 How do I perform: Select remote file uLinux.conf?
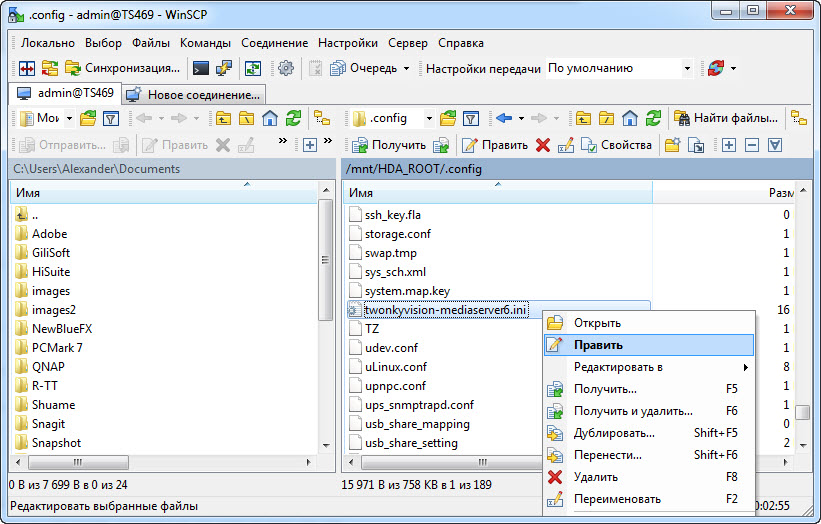pos(396,367)
